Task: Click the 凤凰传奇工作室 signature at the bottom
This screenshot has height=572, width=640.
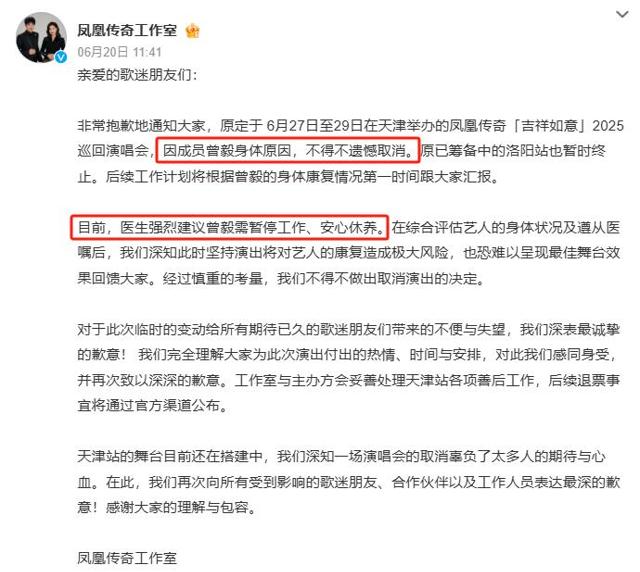Action: [x=127, y=559]
